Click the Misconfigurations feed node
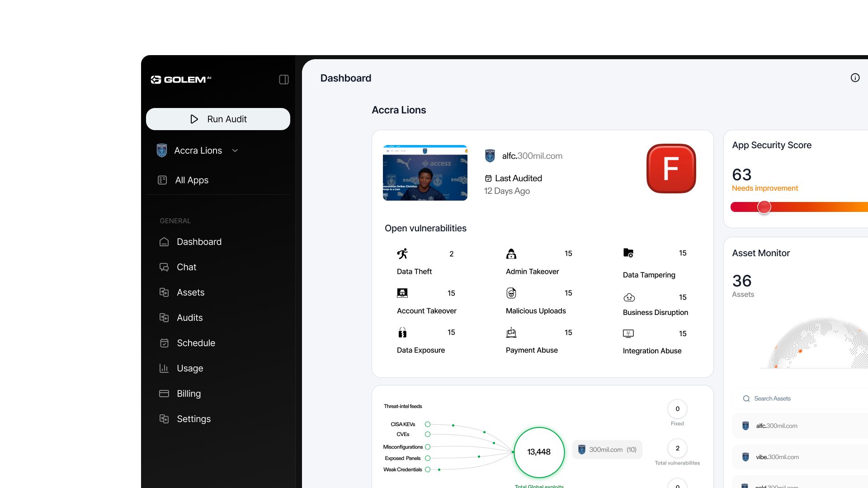This screenshot has height=488, width=868. point(428,447)
